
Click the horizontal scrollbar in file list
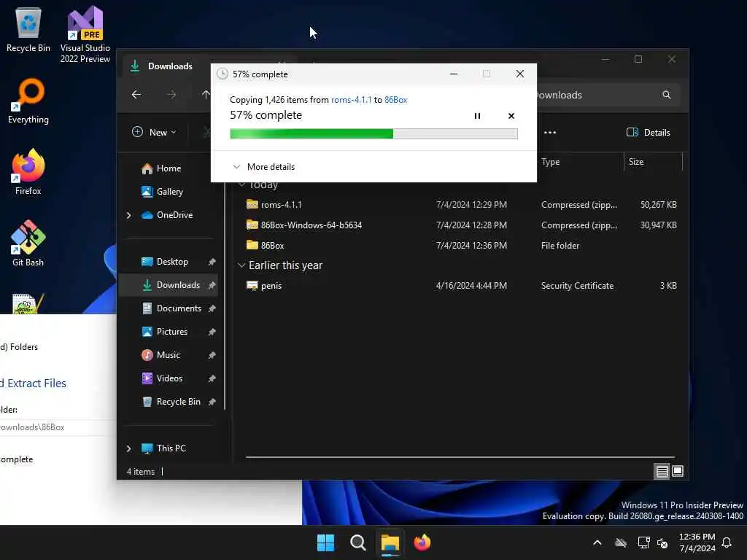tap(460, 457)
